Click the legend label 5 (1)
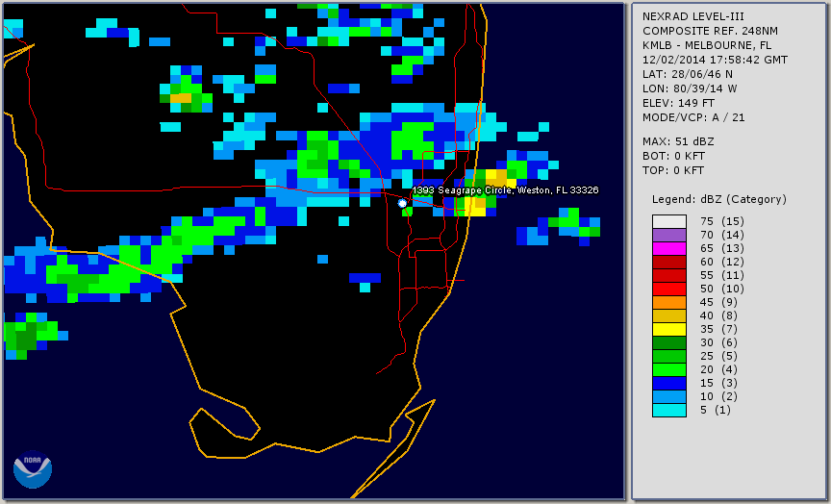This screenshot has height=504, width=831. pyautogui.click(x=715, y=410)
